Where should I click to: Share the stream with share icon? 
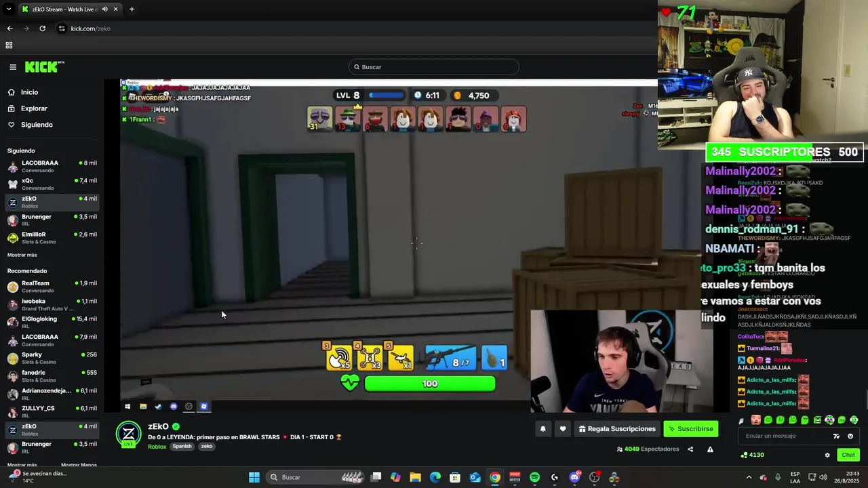[690, 449]
